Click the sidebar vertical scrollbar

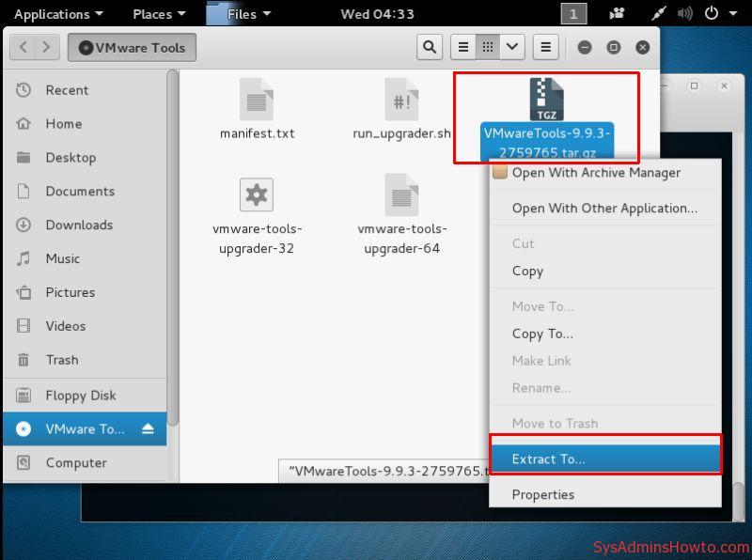pos(173,247)
